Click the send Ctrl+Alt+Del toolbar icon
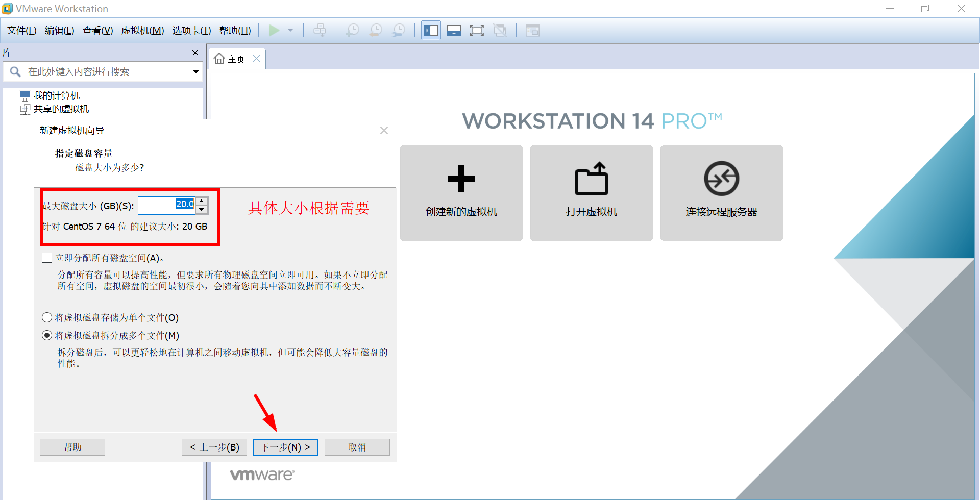Image resolution: width=980 pixels, height=500 pixels. (320, 31)
